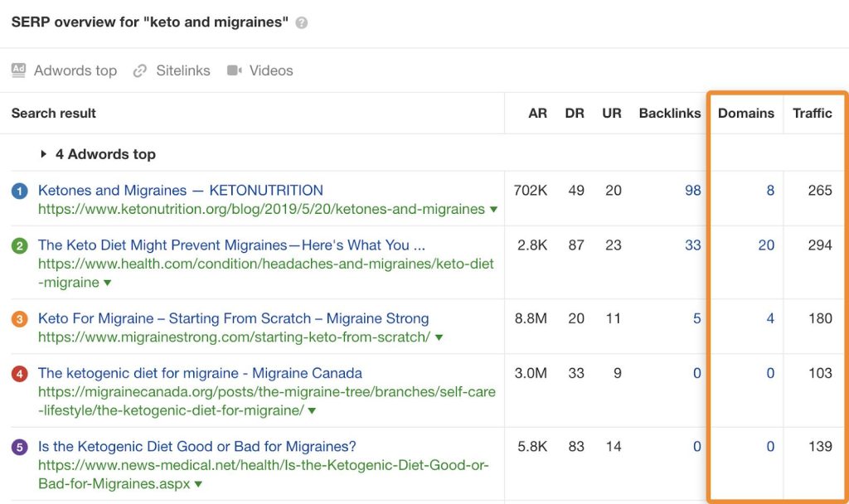
Task: Click the Videos camera icon
Action: pyautogui.click(x=235, y=70)
